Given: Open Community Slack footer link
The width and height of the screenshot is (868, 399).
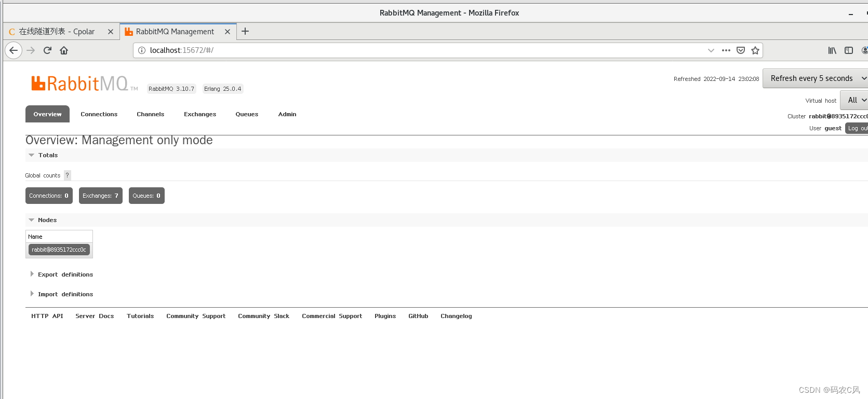Looking at the screenshot, I should tap(264, 316).
